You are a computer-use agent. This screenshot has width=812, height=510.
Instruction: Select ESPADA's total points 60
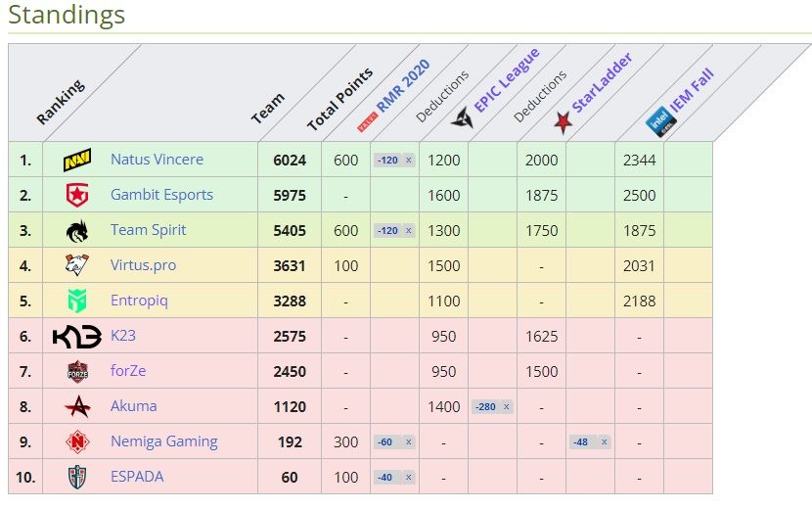[x=290, y=478]
